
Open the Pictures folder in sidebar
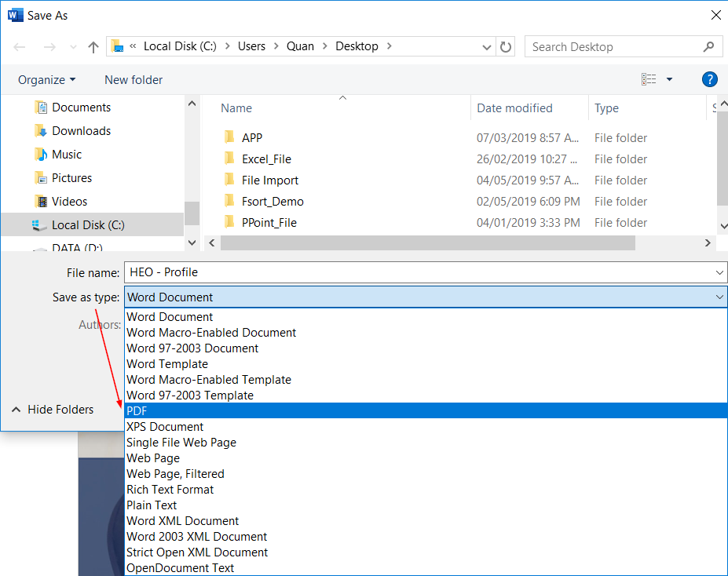pyautogui.click(x=71, y=178)
